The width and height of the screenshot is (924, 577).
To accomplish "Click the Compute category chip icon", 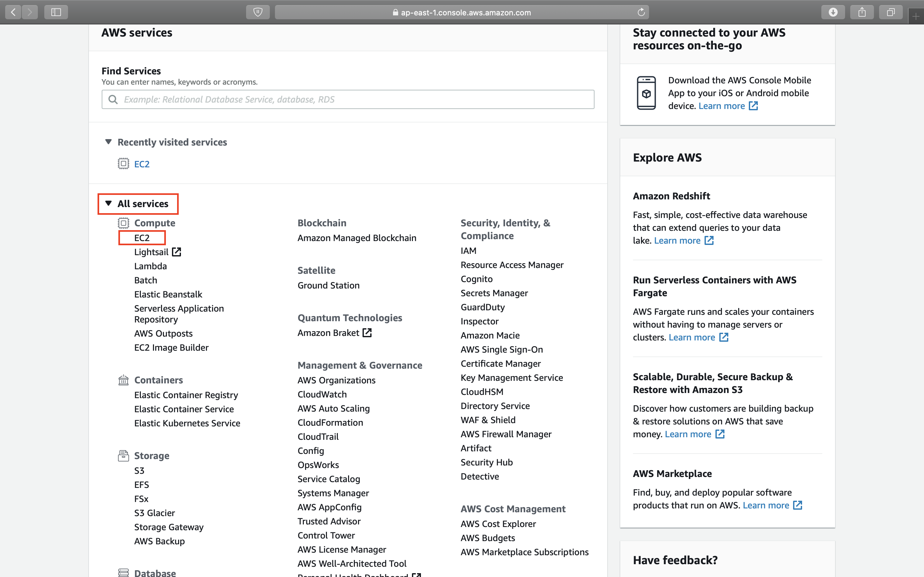I will (123, 223).
